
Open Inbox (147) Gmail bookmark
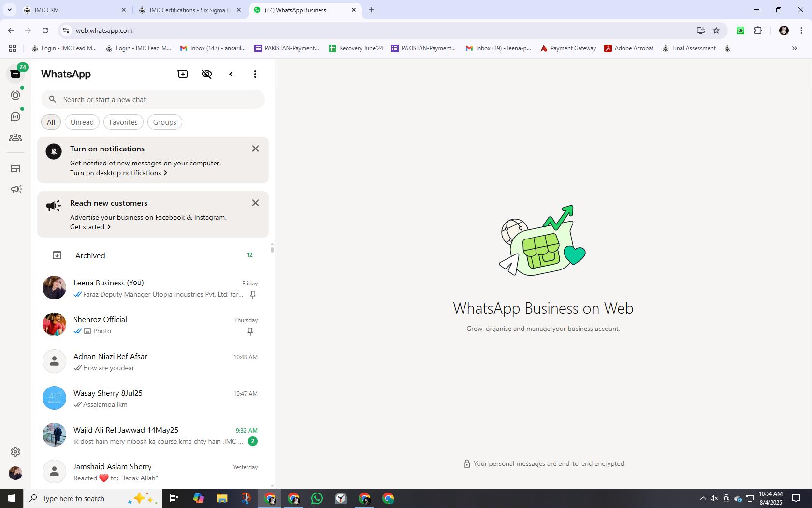pos(213,48)
